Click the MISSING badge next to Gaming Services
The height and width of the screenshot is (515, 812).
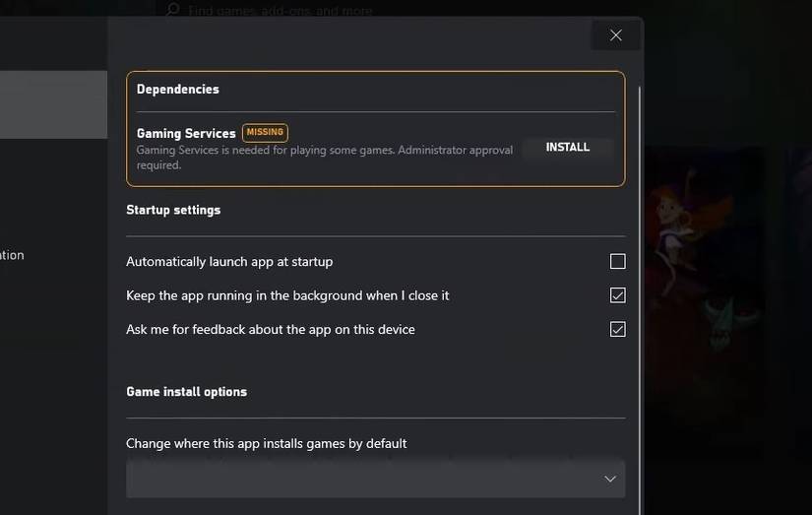(x=265, y=132)
